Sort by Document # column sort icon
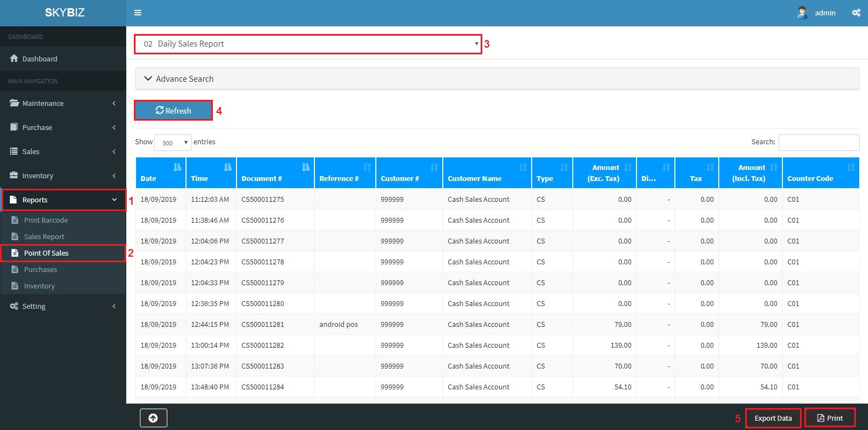 pos(306,167)
